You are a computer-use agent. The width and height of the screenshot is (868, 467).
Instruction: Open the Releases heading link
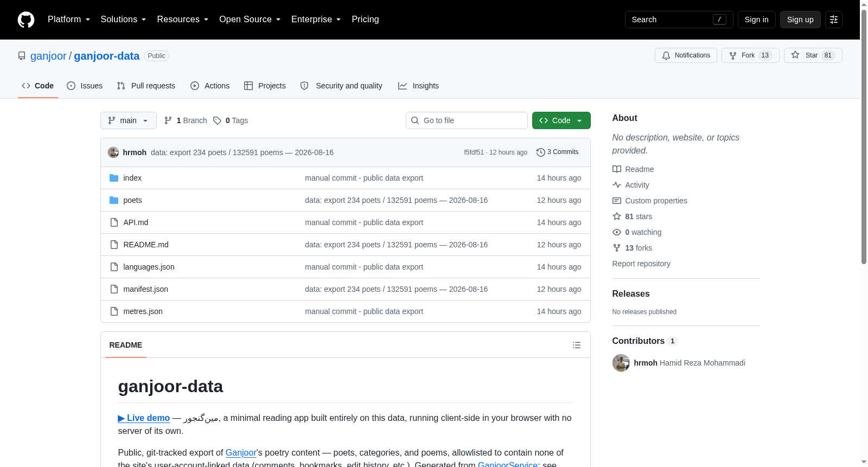point(631,294)
